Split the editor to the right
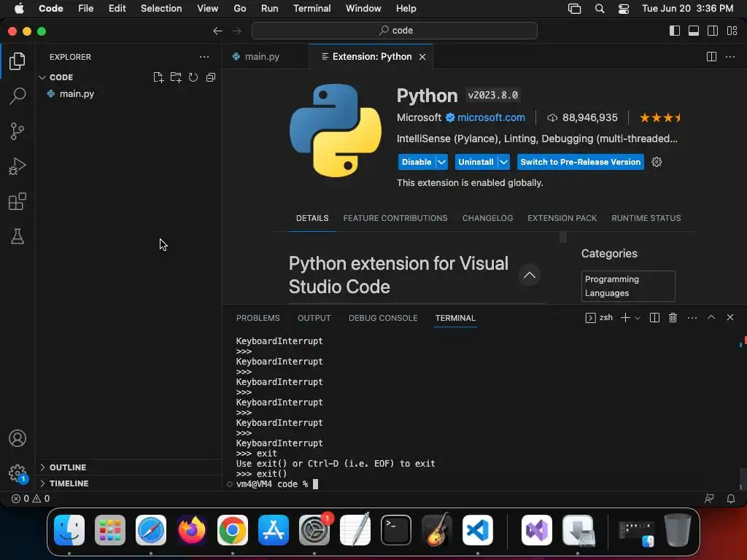Viewport: 747px width, 560px height. pos(711,57)
